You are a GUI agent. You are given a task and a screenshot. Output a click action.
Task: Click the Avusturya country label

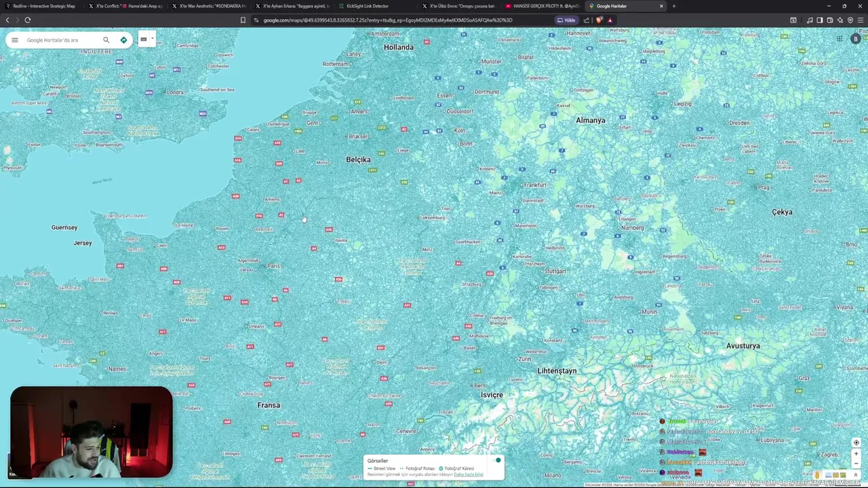(743, 346)
